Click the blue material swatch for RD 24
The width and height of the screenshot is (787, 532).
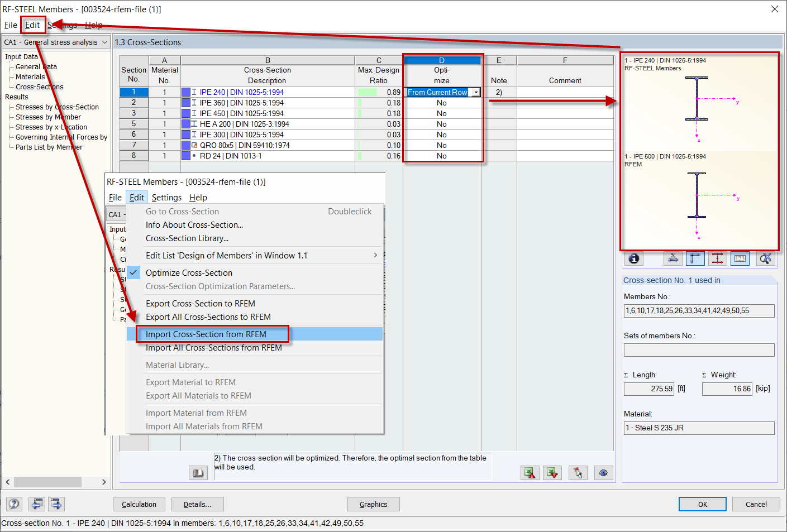tap(186, 156)
